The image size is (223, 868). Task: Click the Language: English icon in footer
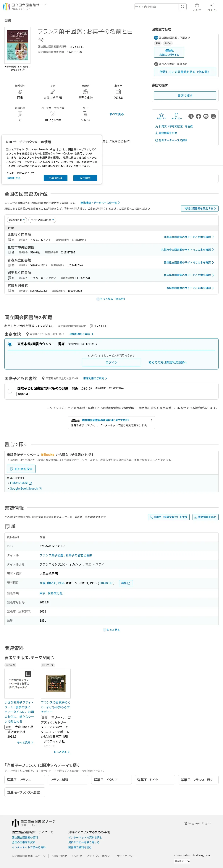pyautogui.click(x=185, y=823)
